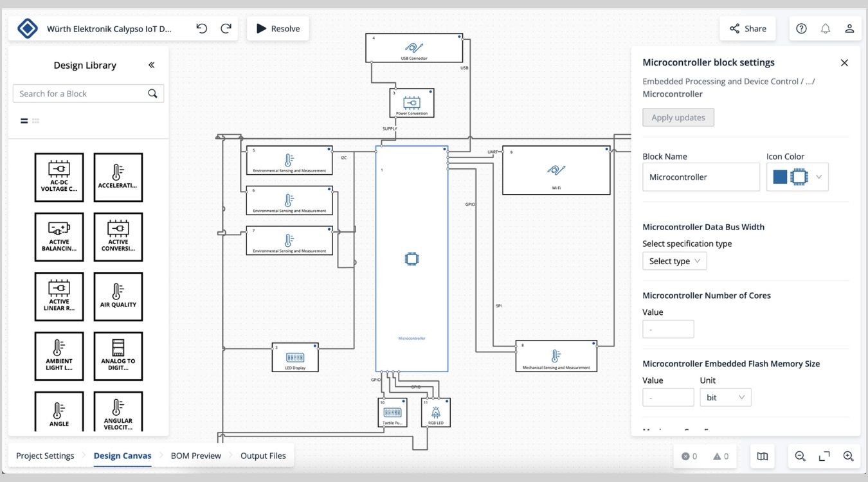The image size is (868, 482).
Task: Open Select type specification dropdown
Action: (674, 261)
